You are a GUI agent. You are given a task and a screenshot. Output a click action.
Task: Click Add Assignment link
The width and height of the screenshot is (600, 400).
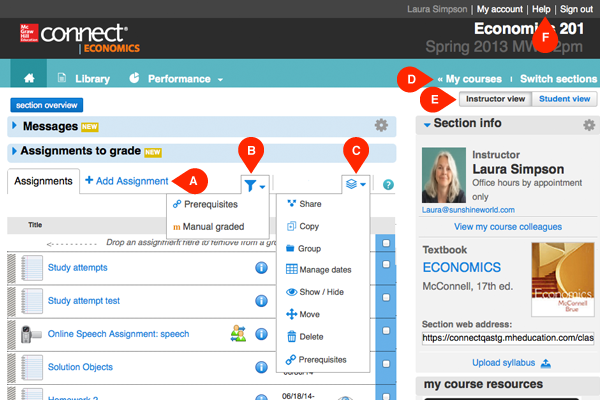(x=126, y=181)
